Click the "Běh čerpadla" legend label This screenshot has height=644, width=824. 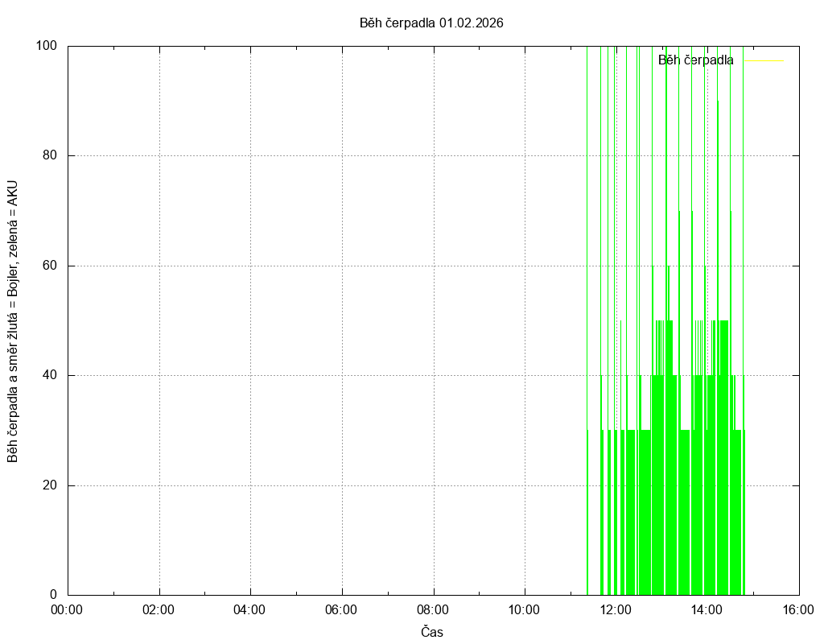(695, 60)
